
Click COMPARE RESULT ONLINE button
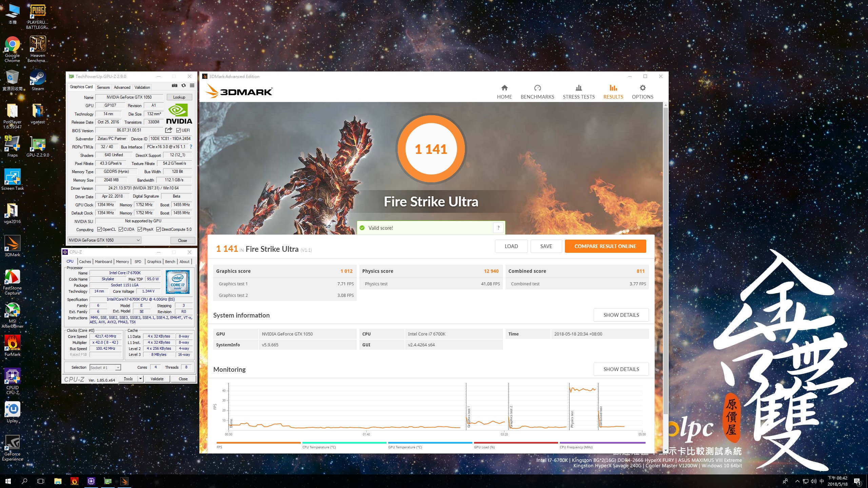(x=605, y=246)
